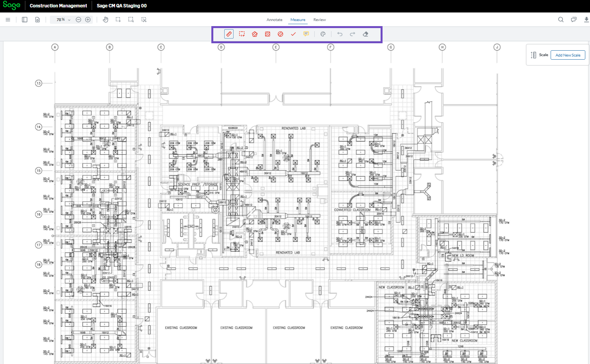The image size is (590, 364).
Task: Click the Add New Scale button
Action: point(567,55)
